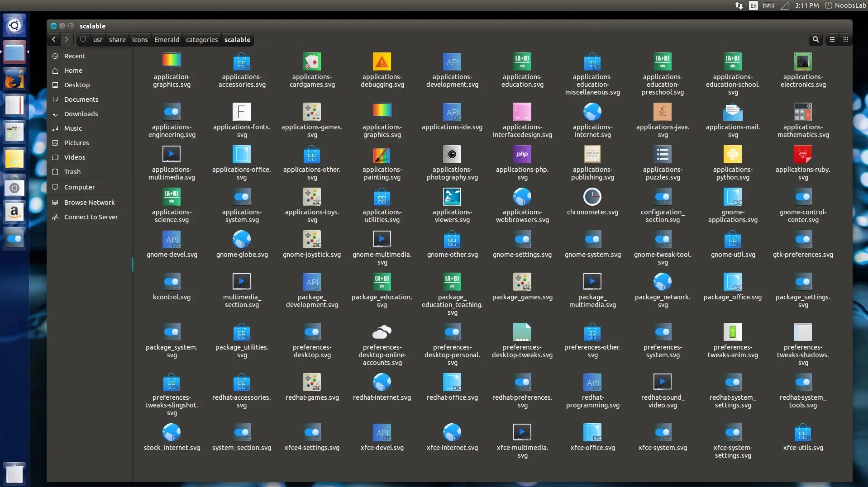Open the applications-development.svg API icon

[452, 61]
